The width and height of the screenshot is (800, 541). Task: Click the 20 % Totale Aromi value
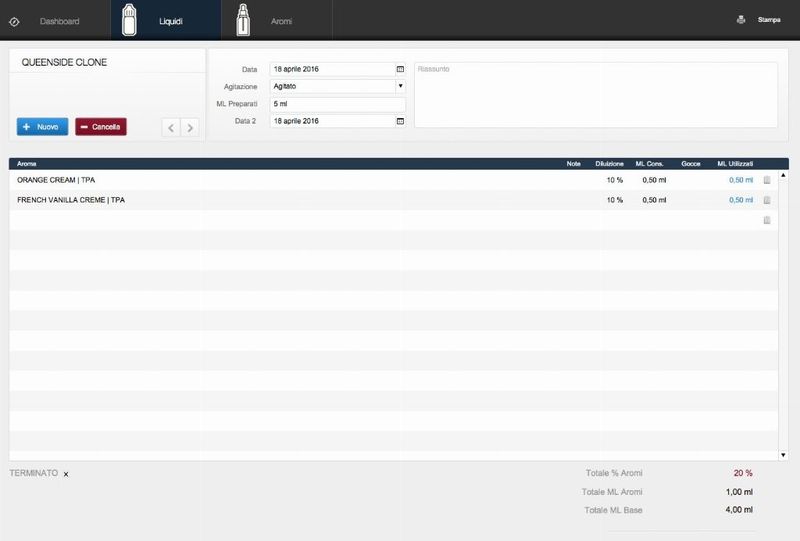[743, 473]
